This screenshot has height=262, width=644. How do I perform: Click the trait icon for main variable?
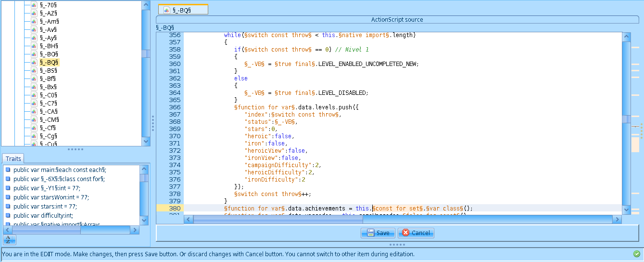tap(8, 170)
